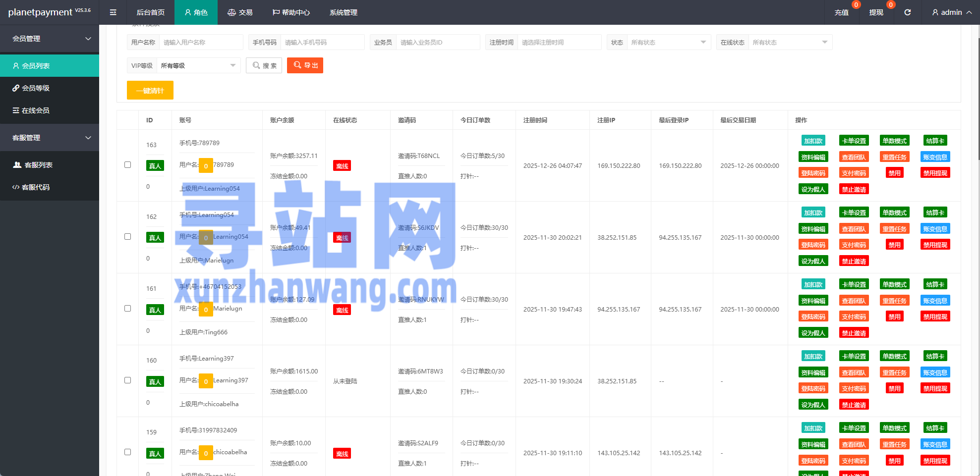Click the refresh icon in the top bar
This screenshot has width=980, height=476.
click(x=908, y=12)
